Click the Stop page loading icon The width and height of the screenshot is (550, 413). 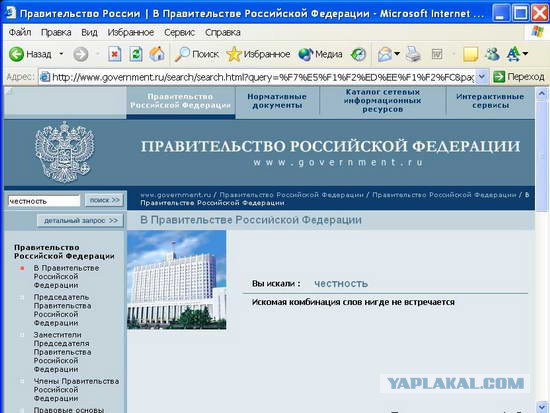click(114, 54)
